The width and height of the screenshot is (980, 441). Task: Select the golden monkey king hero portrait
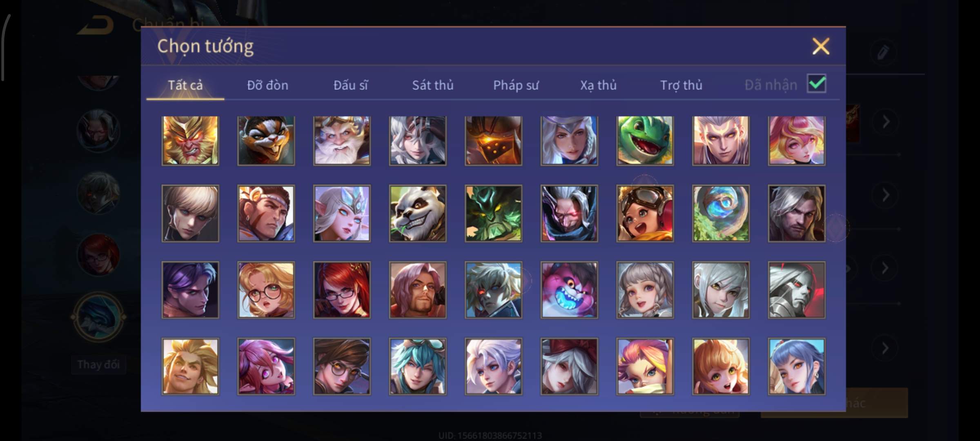(x=190, y=140)
